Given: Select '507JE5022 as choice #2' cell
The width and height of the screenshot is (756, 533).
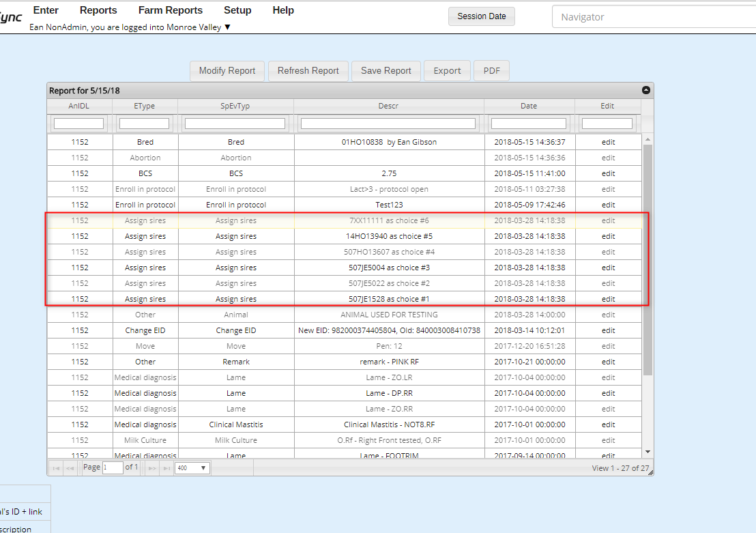Looking at the screenshot, I should click(389, 283).
